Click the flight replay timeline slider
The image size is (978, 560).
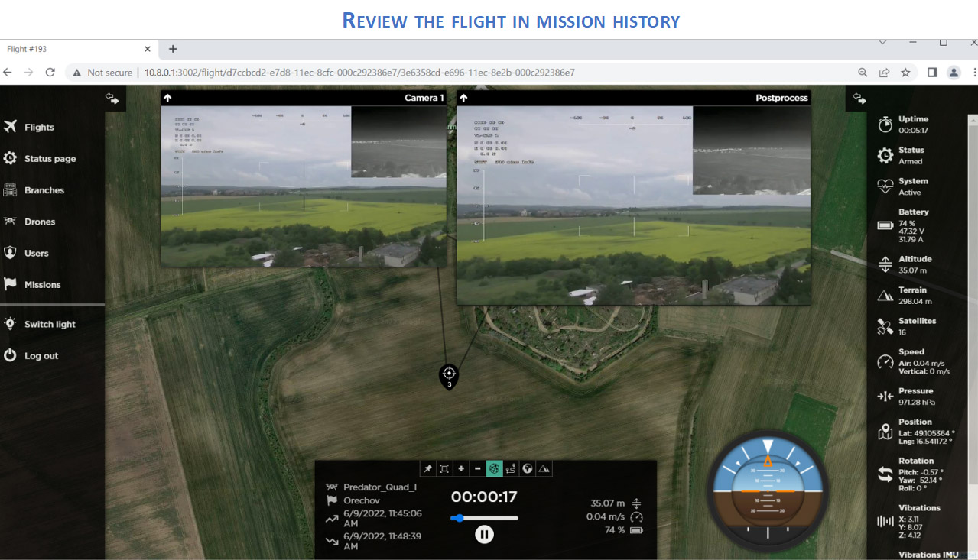click(484, 518)
